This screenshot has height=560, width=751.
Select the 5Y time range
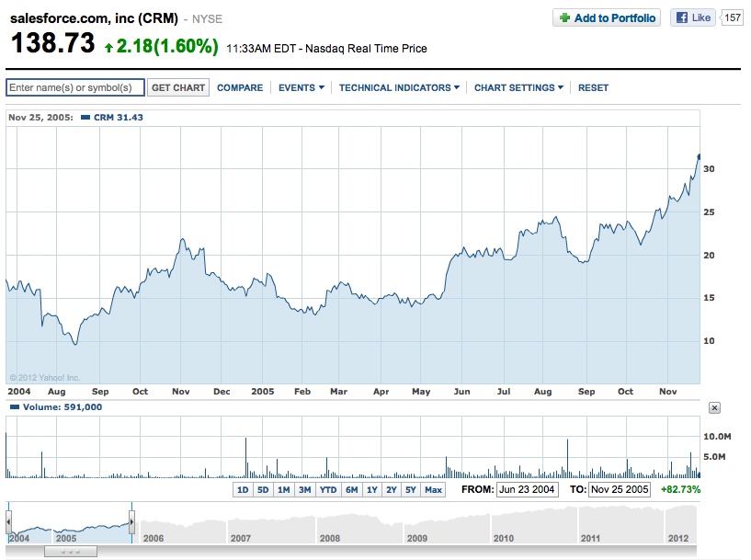[411, 489]
